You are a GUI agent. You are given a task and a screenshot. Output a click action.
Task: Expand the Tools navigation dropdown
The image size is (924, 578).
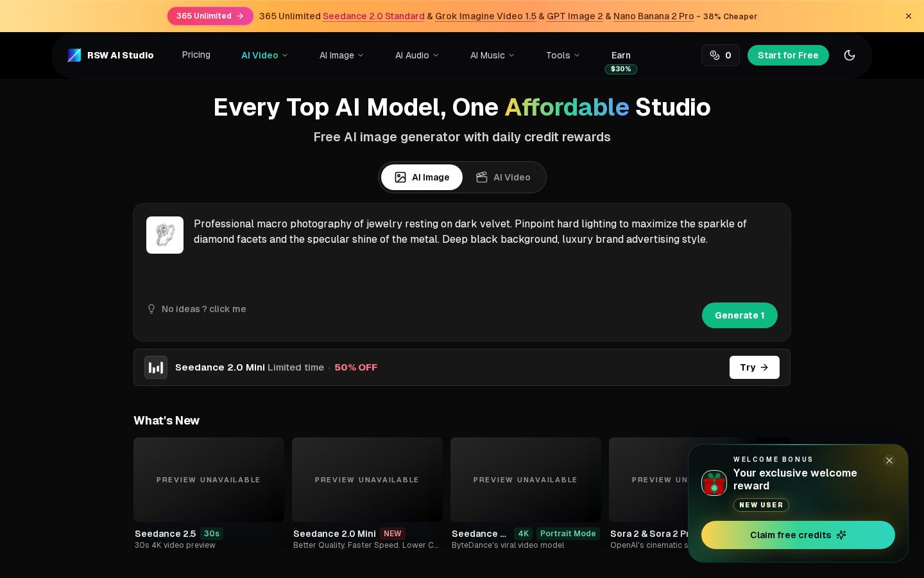click(563, 55)
